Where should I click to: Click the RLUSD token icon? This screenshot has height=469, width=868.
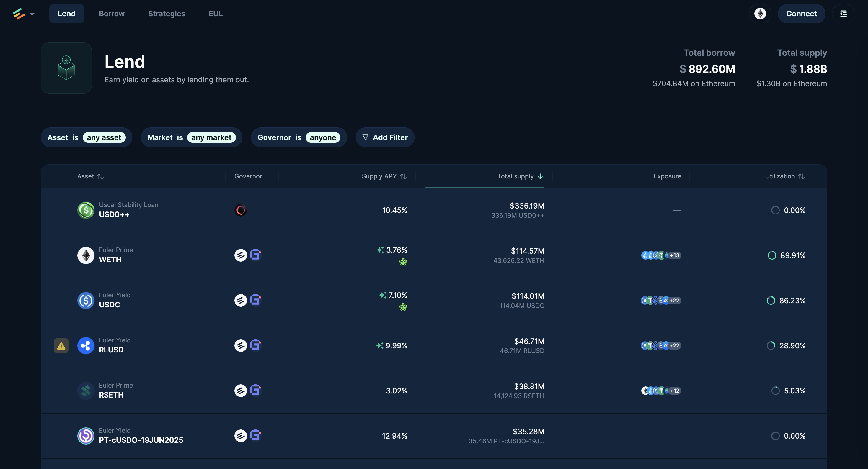tap(86, 345)
